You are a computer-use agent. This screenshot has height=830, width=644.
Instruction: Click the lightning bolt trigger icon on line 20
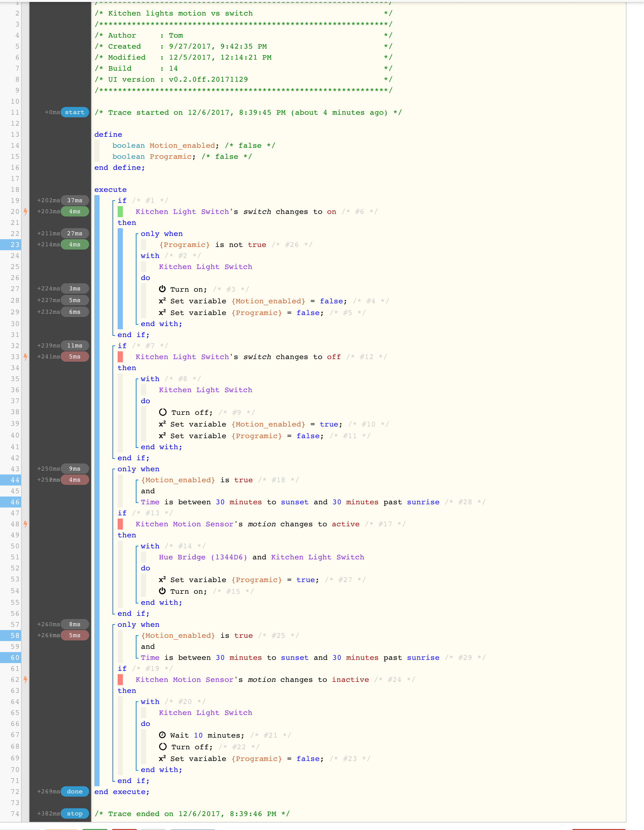[26, 212]
